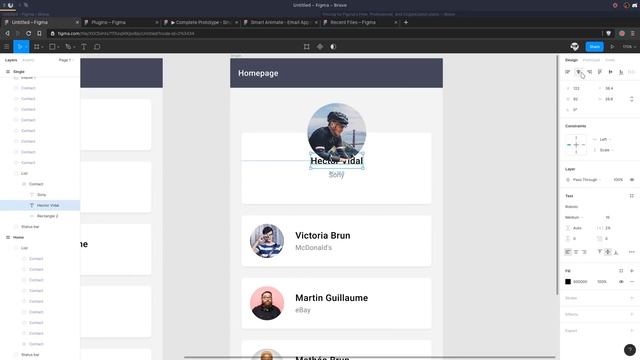Go back in browser history
Viewport: 640px width, 360px height.
click(7, 33)
